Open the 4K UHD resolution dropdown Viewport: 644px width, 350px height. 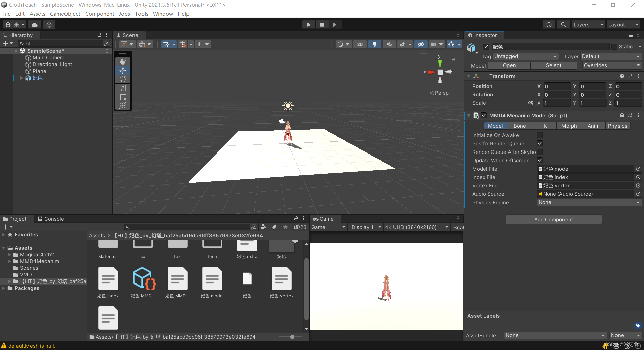point(417,227)
